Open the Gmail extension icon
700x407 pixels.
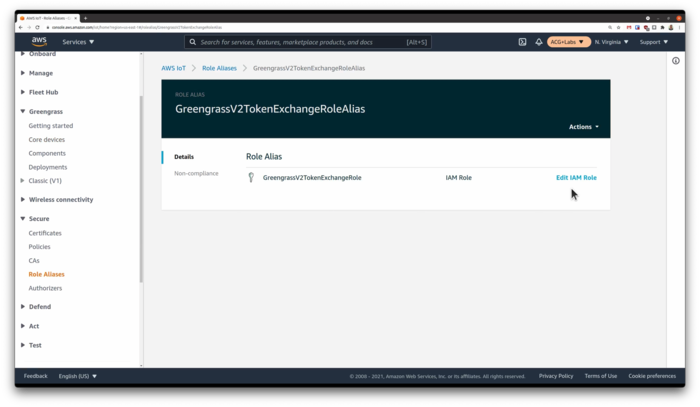coord(629,27)
